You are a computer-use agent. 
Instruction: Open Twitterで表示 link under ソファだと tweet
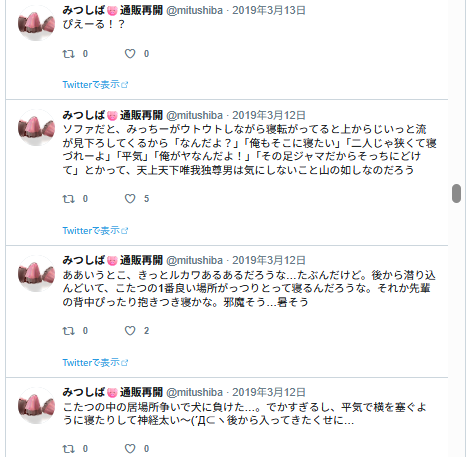(x=95, y=230)
